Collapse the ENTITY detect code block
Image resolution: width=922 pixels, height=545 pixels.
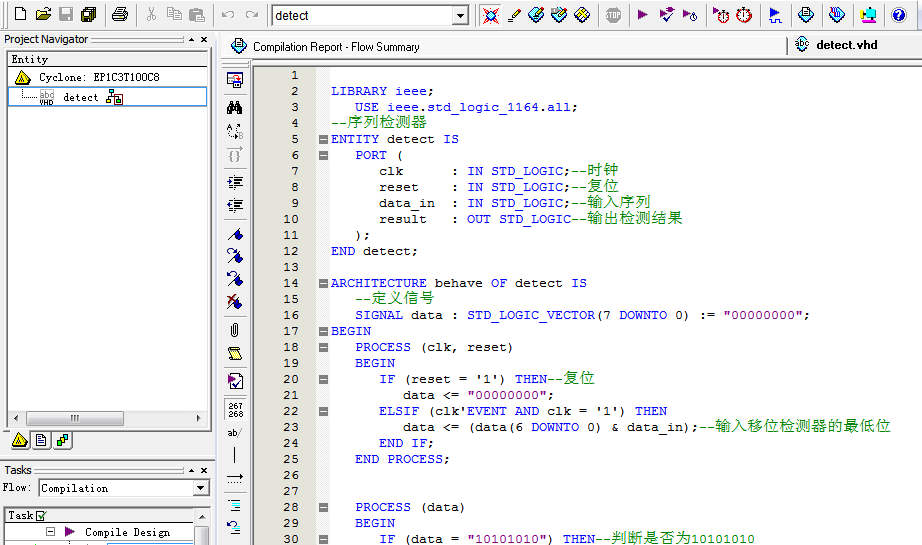(323, 139)
